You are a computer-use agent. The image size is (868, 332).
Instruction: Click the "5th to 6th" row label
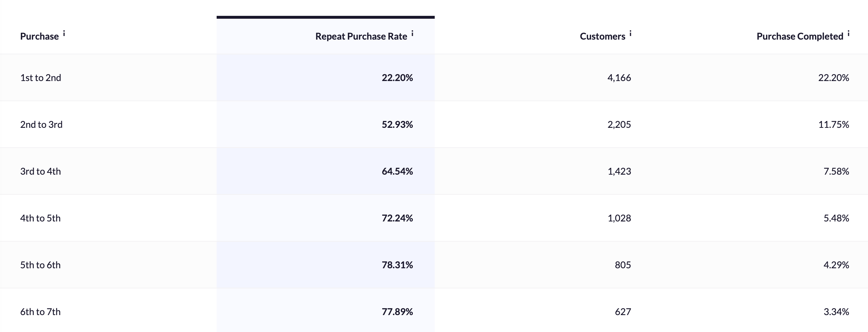tap(40, 265)
